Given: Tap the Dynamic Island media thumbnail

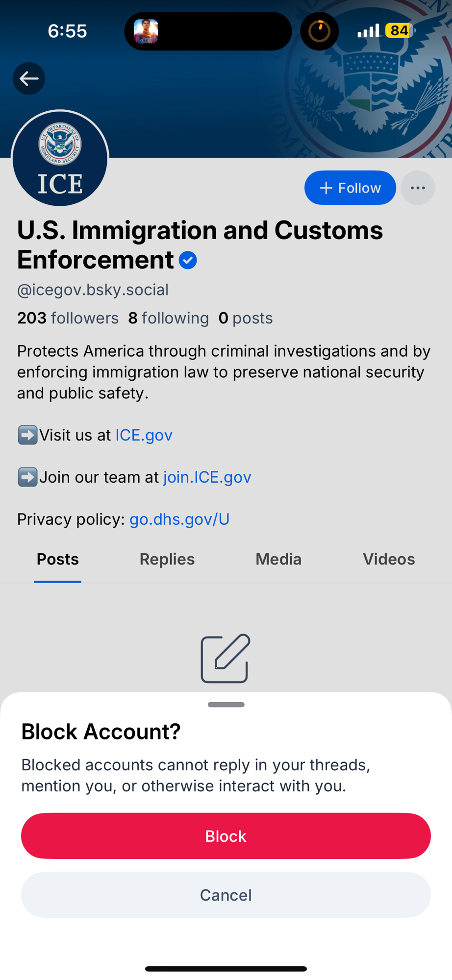Looking at the screenshot, I should pyautogui.click(x=146, y=31).
